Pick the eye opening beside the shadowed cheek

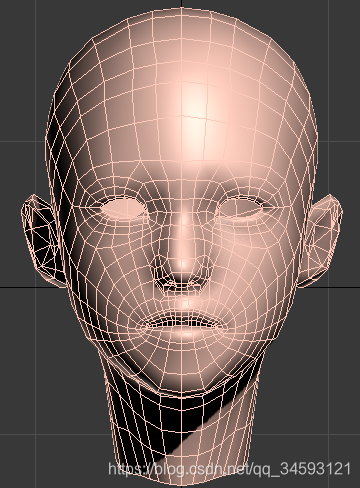pyautogui.click(x=123, y=208)
